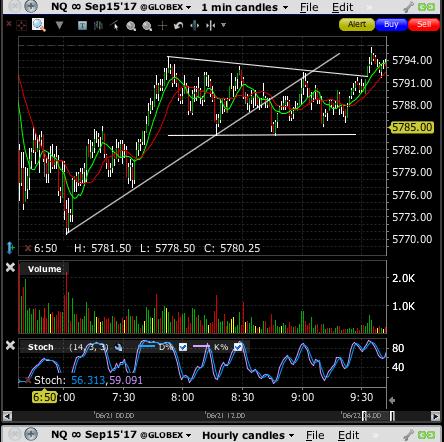The image size is (444, 442).
Task: Select the red crosshair target tool
Action: click(21, 25)
